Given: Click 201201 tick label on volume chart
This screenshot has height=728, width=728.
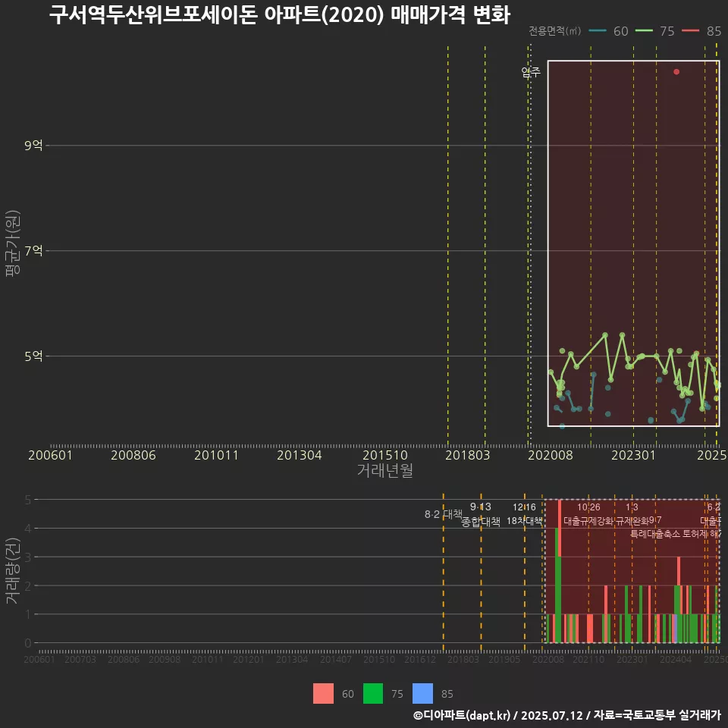Looking at the screenshot, I should click(x=249, y=659).
